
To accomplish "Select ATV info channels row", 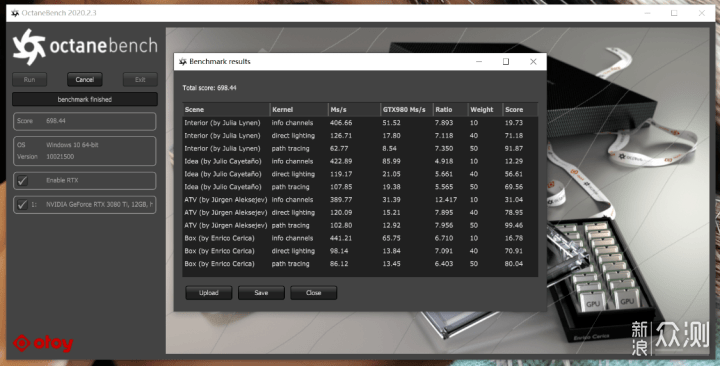I will (x=360, y=200).
